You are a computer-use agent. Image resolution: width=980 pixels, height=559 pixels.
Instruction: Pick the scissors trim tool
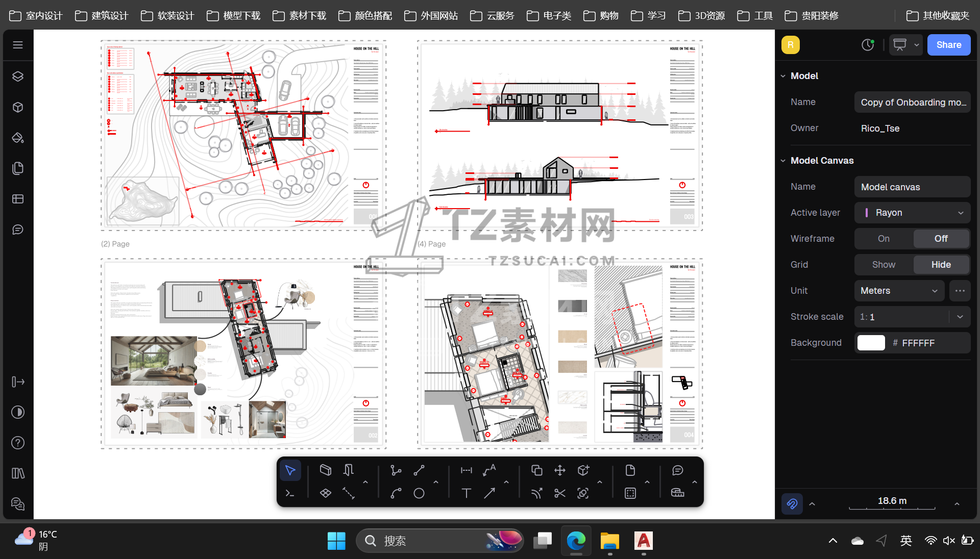[x=559, y=493]
